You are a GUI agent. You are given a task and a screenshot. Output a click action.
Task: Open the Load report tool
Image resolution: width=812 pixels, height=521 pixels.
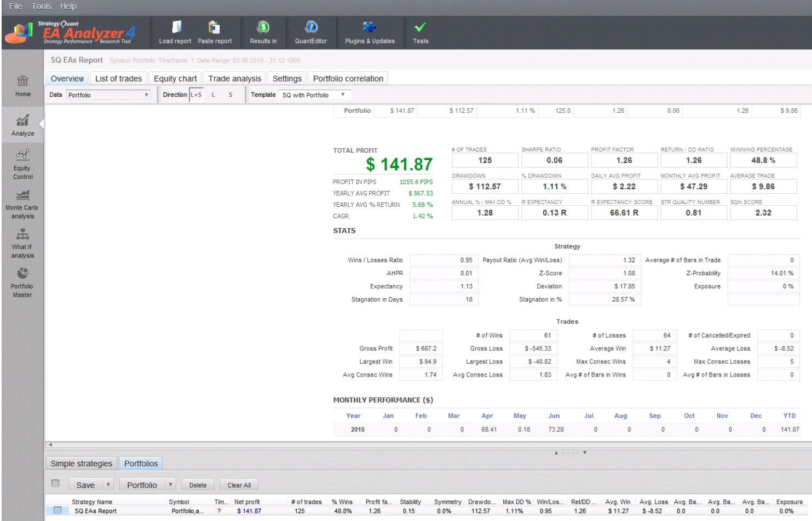pyautogui.click(x=175, y=33)
